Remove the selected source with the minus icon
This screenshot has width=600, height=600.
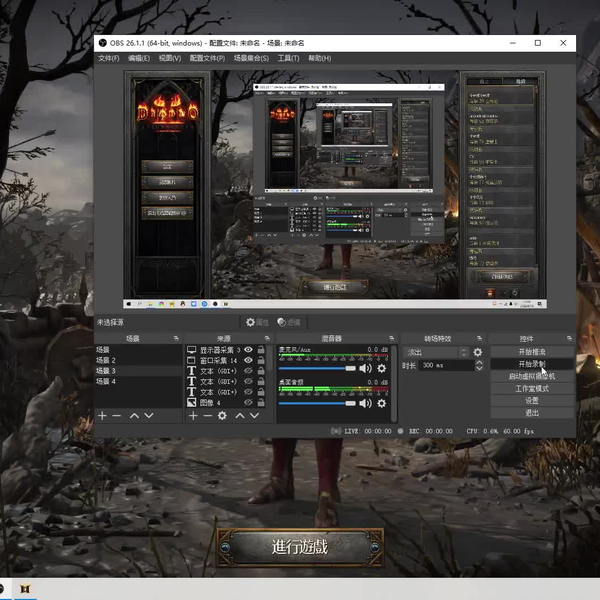coord(207,416)
